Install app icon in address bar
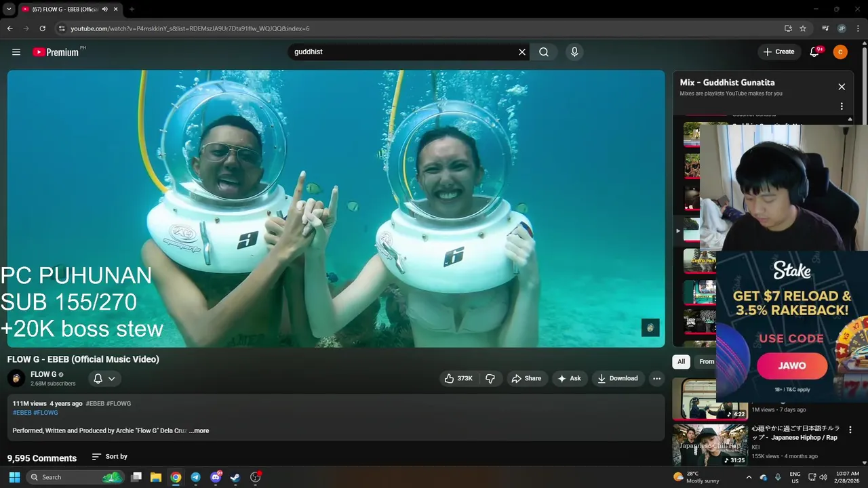Viewport: 868px width, 488px height. [x=788, y=28]
